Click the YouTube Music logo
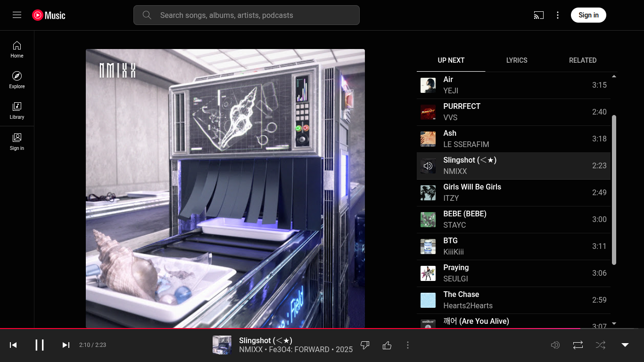This screenshot has width=644, height=362. [49, 16]
